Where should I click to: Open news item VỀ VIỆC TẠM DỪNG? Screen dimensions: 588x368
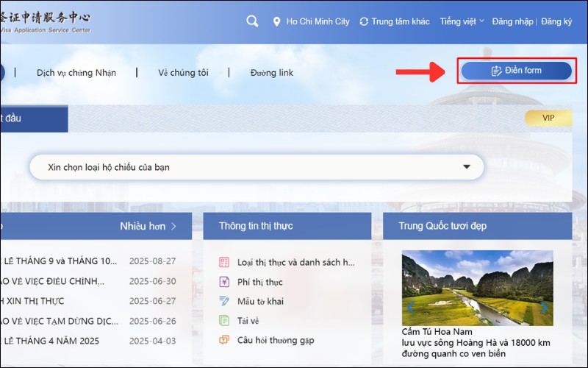(x=60, y=321)
